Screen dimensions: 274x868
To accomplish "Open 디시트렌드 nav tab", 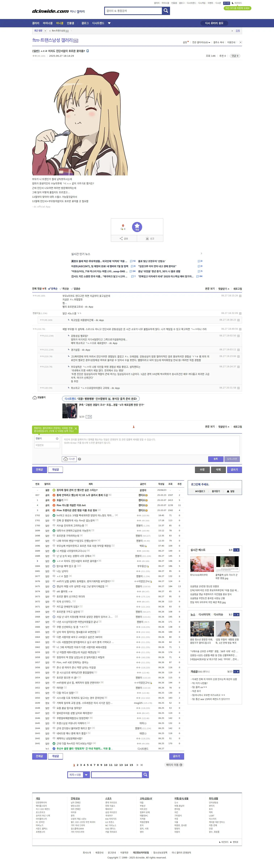I will coord(98,23).
